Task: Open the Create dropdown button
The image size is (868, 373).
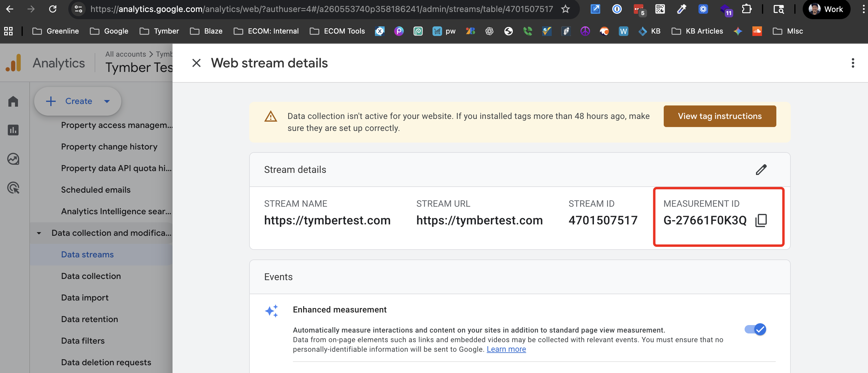Action: click(x=78, y=101)
